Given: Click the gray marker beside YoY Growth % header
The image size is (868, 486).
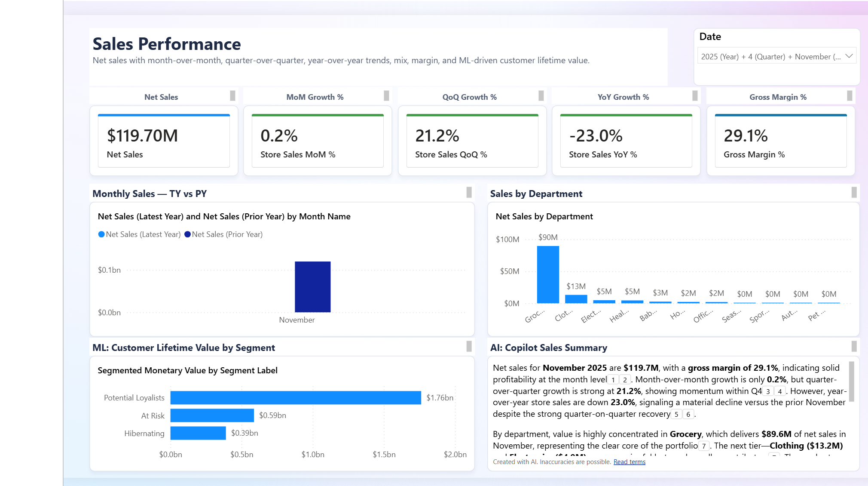Looking at the screenshot, I should point(695,96).
